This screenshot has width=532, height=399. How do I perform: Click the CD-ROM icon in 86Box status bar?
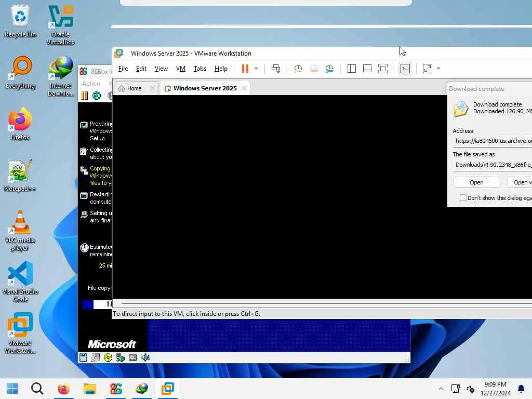[108, 357]
